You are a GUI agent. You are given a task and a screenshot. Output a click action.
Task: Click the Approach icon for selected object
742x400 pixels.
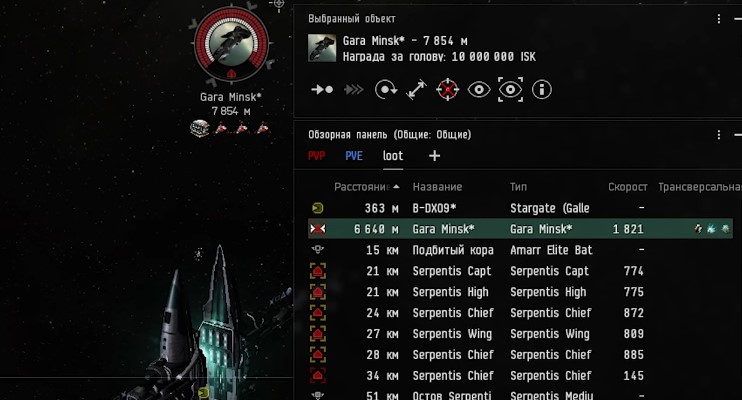coord(322,89)
